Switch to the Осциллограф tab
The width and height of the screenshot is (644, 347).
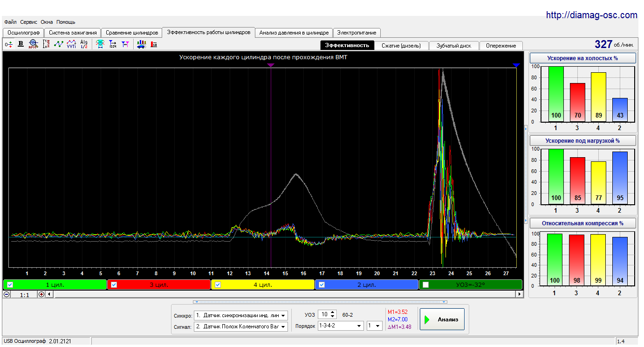23,33
